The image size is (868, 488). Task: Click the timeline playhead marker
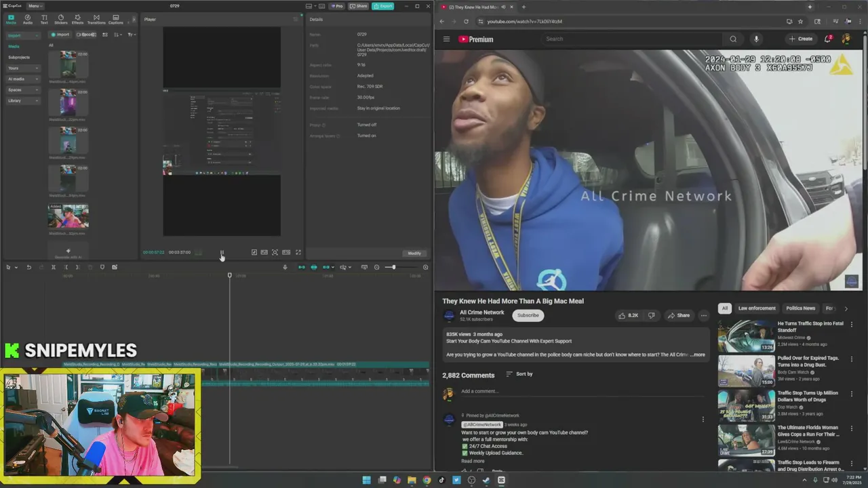point(229,275)
